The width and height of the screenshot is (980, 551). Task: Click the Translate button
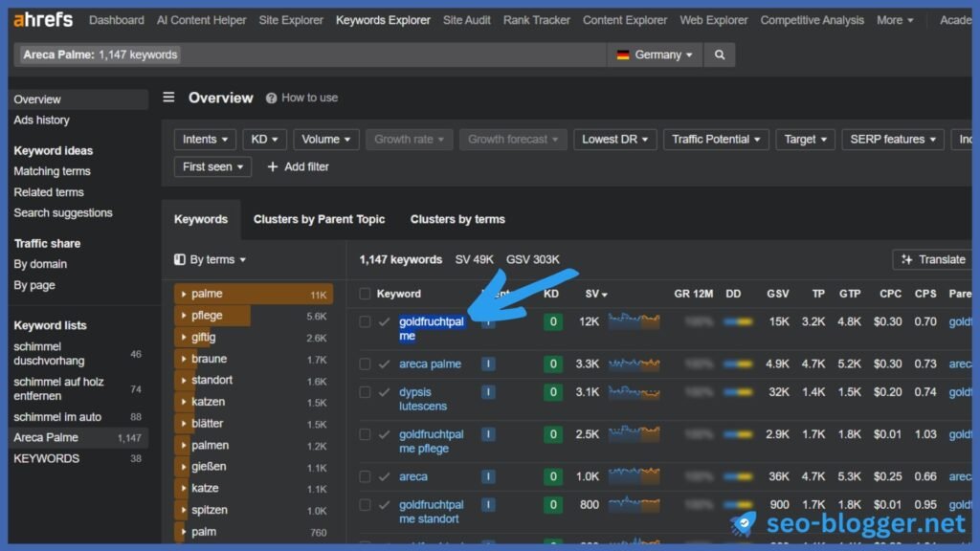932,259
